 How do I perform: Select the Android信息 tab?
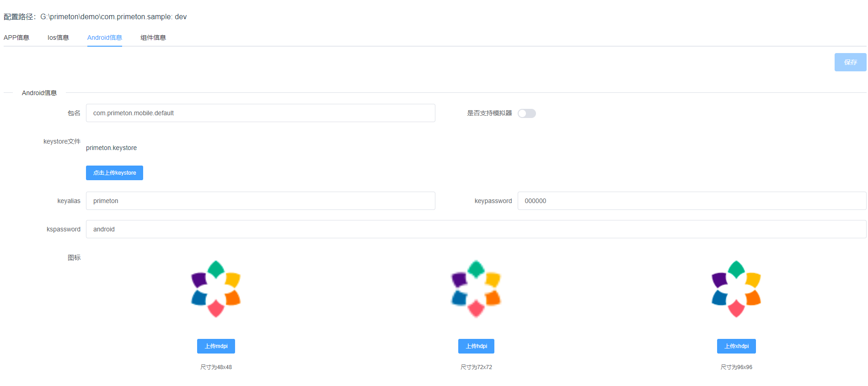(105, 38)
